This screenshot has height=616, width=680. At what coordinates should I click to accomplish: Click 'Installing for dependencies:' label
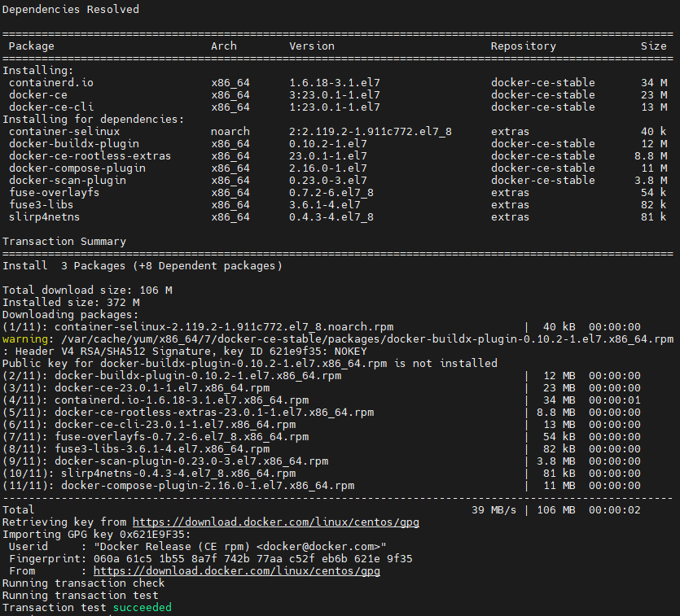(93, 120)
